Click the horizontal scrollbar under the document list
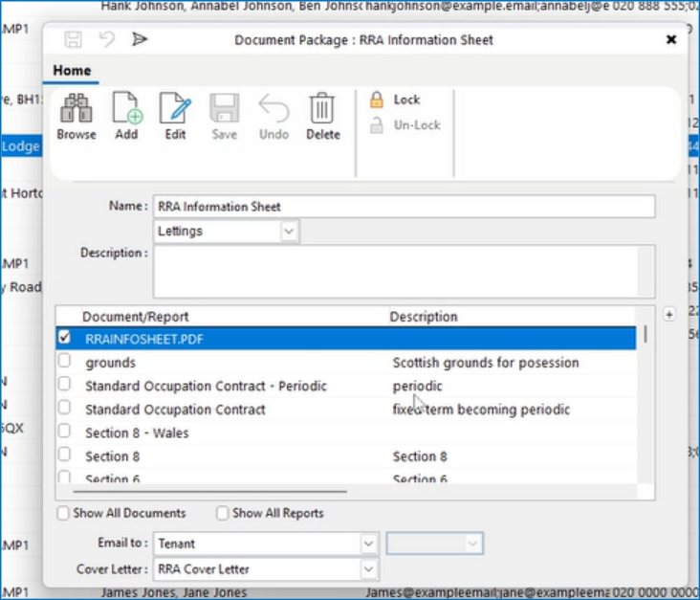Image resolution: width=700 pixels, height=600 pixels. 209,492
